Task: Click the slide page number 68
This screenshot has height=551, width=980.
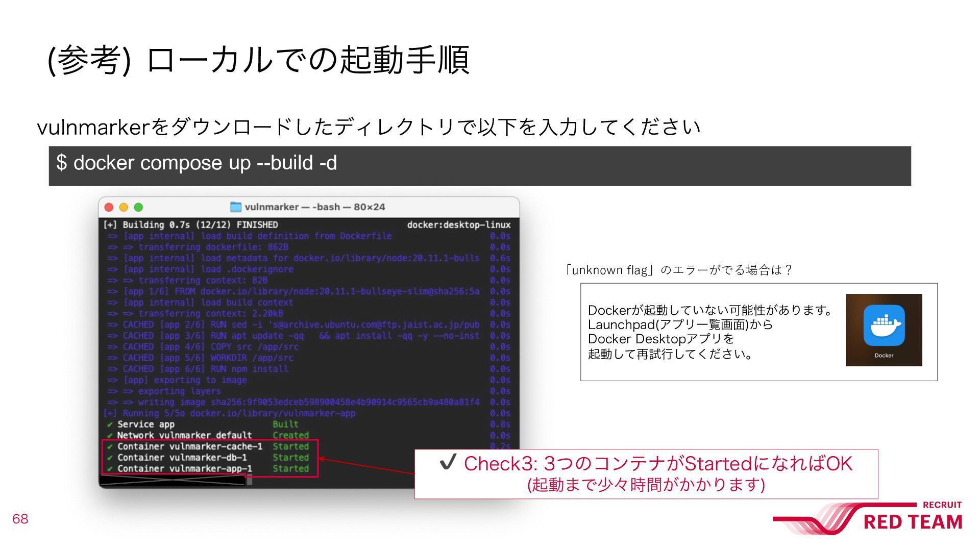Action: pyautogui.click(x=20, y=519)
